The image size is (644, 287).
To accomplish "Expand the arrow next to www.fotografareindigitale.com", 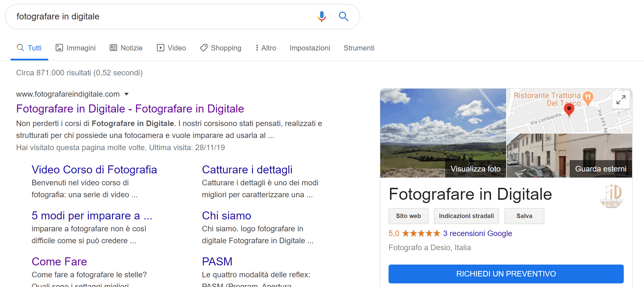I will 126,94.
